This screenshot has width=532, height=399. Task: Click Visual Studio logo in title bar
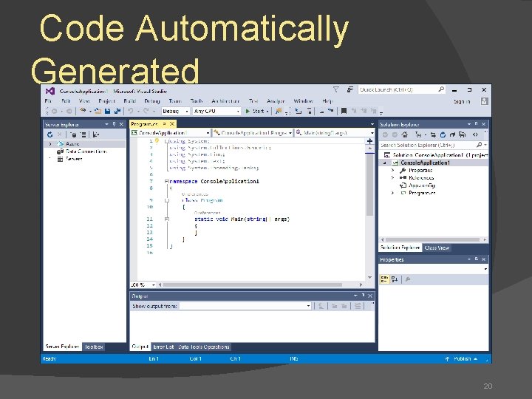point(50,91)
